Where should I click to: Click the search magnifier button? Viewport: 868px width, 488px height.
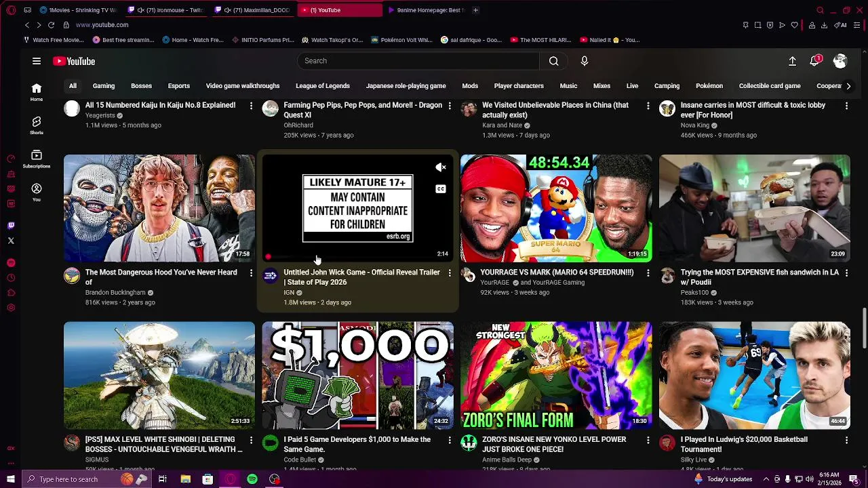pyautogui.click(x=554, y=61)
